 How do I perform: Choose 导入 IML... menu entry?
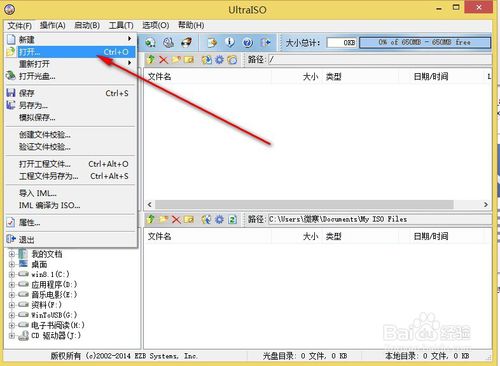[x=70, y=193]
